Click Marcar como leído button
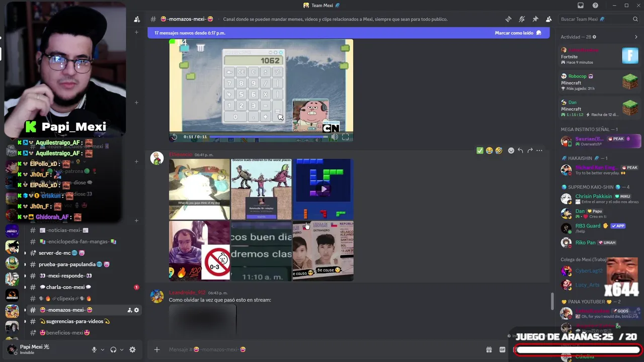This screenshot has height=362, width=644. coord(518,33)
